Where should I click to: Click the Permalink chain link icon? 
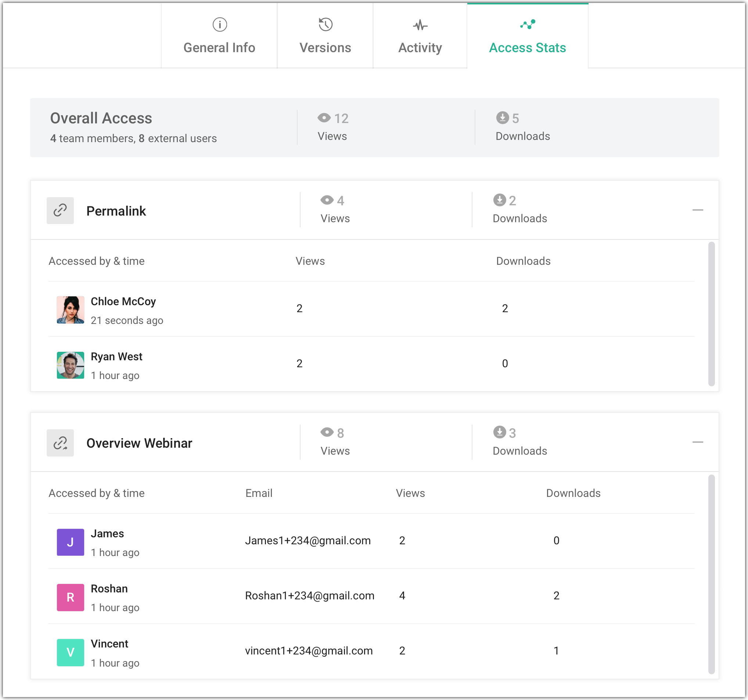tap(60, 211)
